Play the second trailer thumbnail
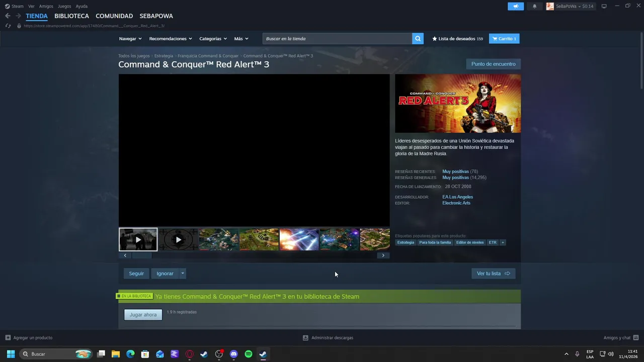 178,239
